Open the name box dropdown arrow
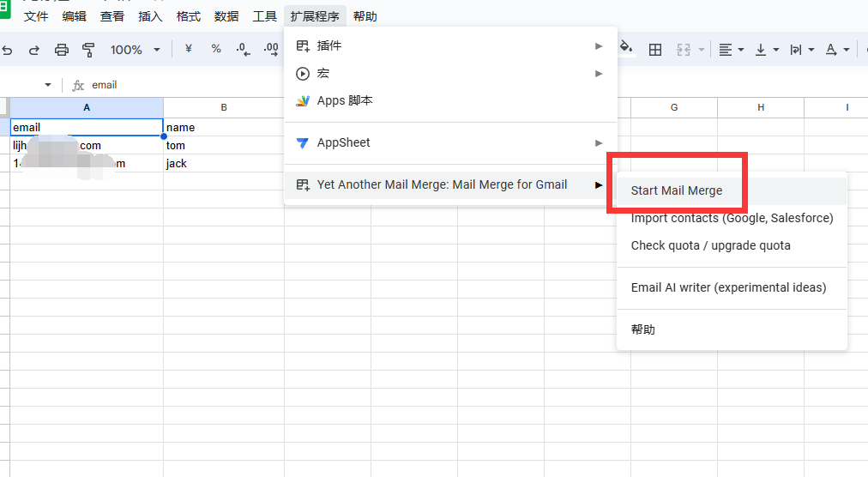 tap(48, 85)
